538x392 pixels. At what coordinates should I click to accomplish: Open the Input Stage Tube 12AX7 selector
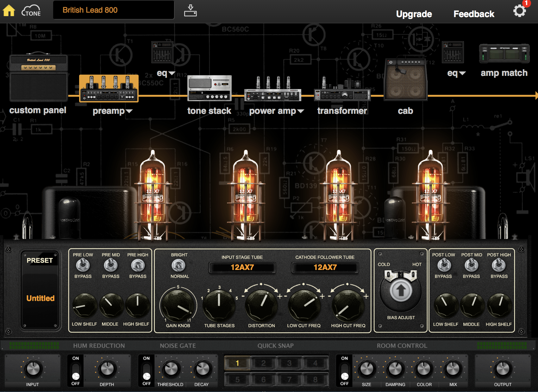(242, 267)
